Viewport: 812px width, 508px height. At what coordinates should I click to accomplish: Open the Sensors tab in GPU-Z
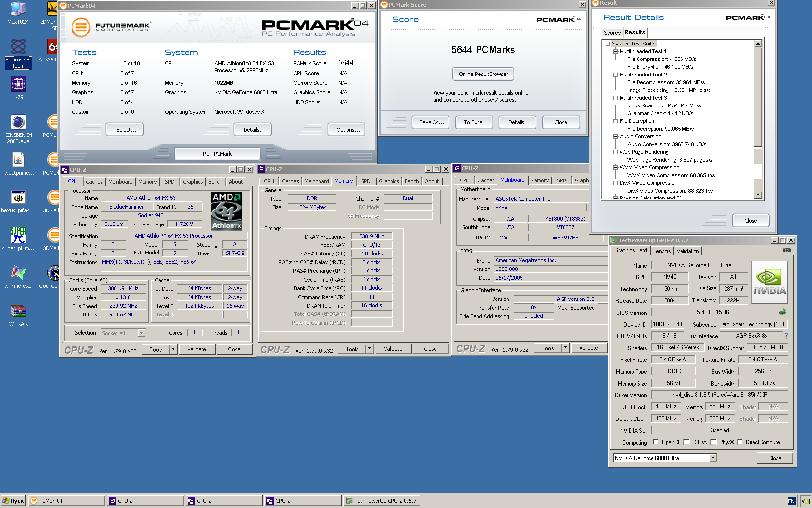(662, 251)
